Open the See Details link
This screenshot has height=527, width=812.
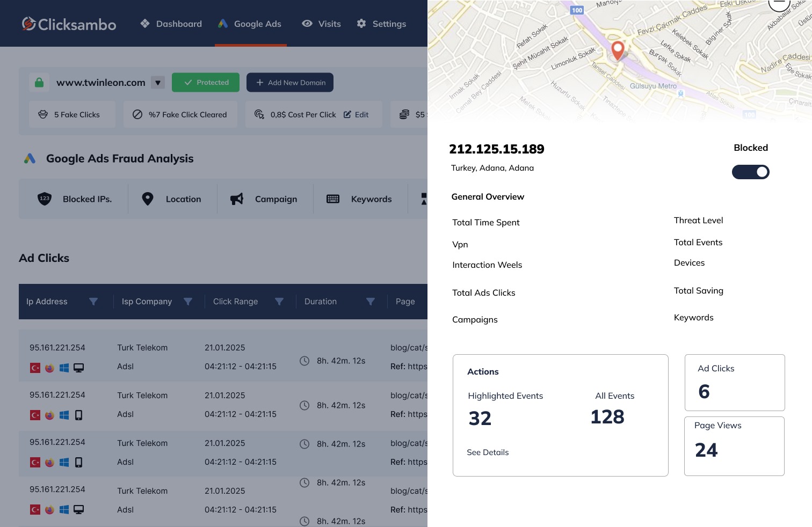(x=488, y=452)
